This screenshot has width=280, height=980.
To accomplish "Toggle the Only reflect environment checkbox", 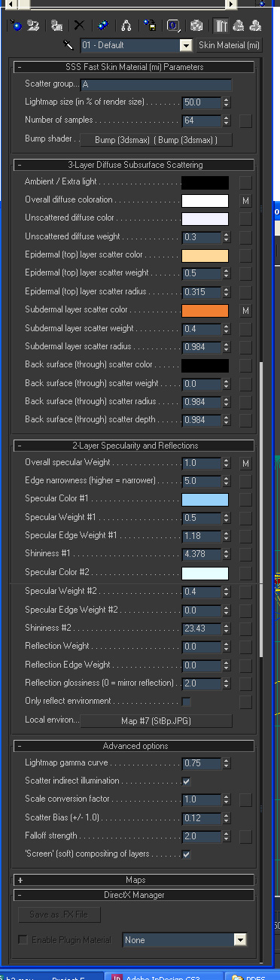I will tap(186, 702).
